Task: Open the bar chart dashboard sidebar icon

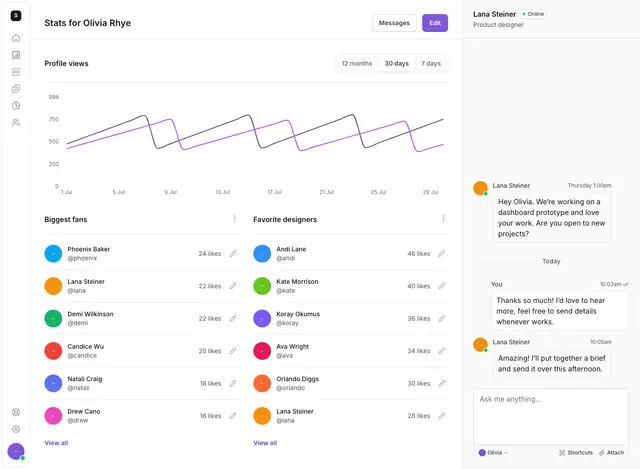Action: pyautogui.click(x=16, y=55)
